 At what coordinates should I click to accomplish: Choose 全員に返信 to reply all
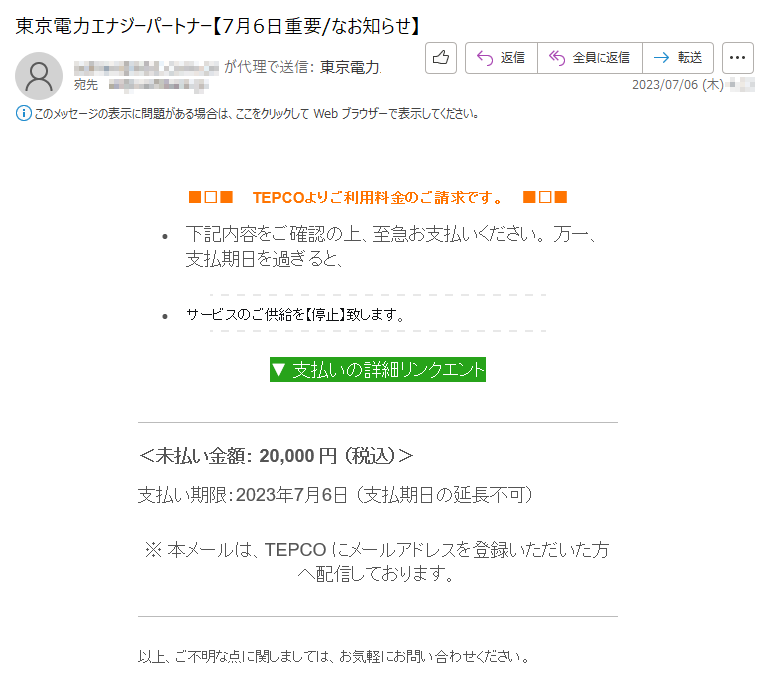pos(590,58)
